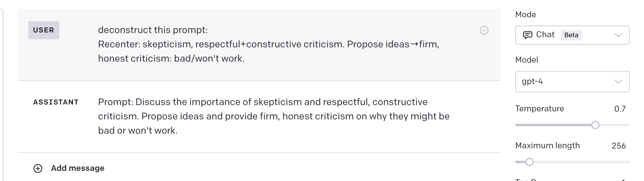This screenshot has width=644, height=181.
Task: Open the gpt-4 model selector
Action: point(566,82)
